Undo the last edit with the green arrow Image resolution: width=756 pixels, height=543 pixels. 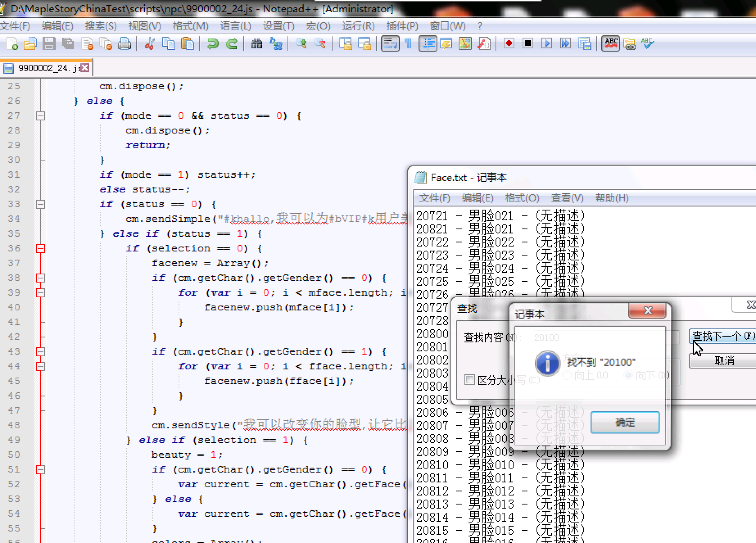coord(213,44)
